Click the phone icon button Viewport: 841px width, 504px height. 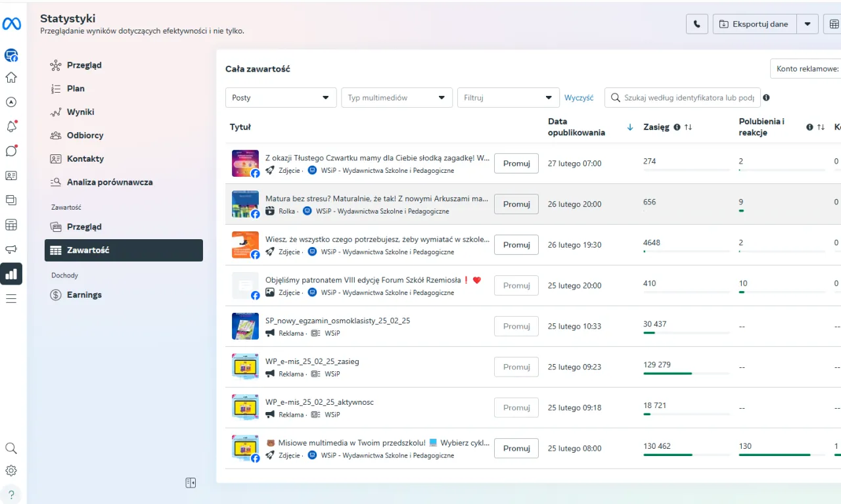tap(696, 24)
